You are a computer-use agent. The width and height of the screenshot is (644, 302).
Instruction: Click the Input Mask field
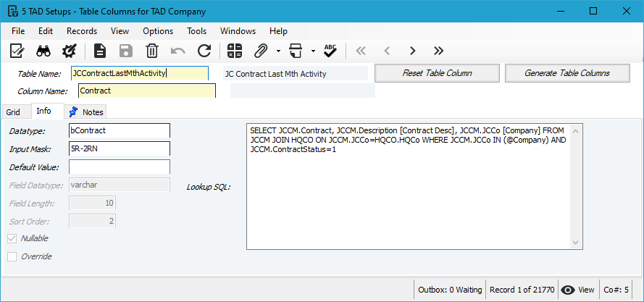tap(120, 148)
